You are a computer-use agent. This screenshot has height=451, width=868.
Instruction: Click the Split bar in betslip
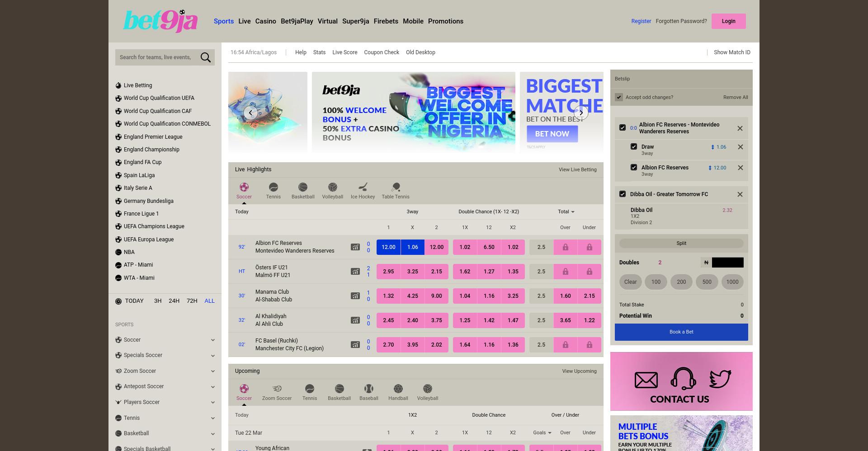(x=681, y=243)
